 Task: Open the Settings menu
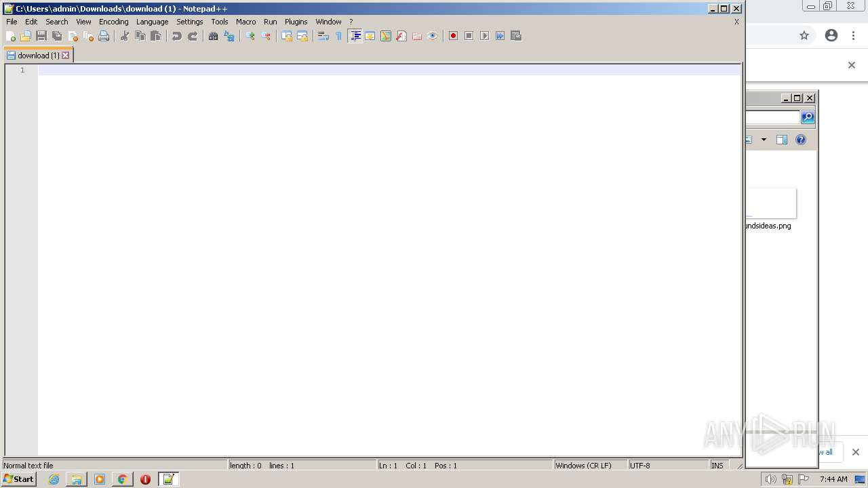(190, 22)
